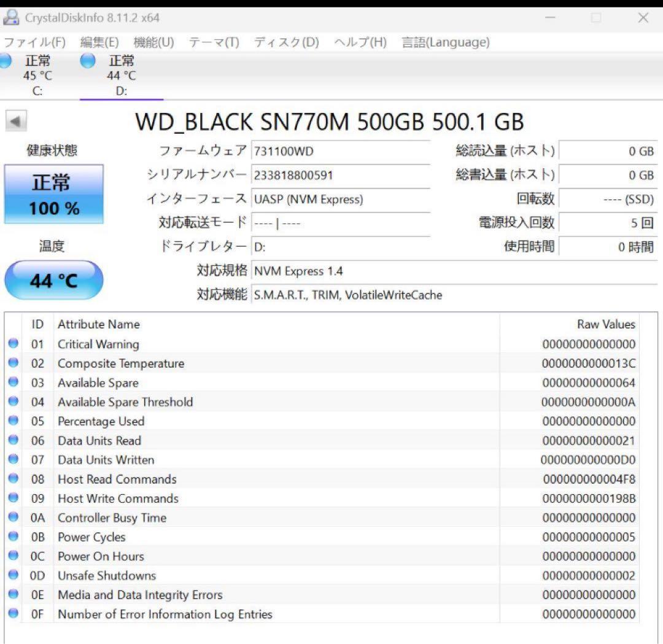This screenshot has width=663, height=644.
Task: Open the ディスク(D) menu
Action: (286, 42)
